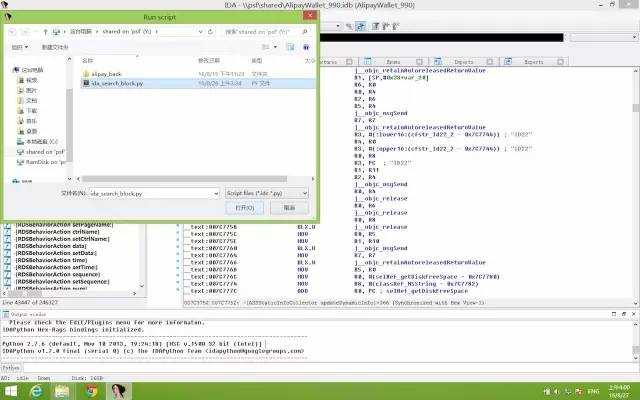Select [RDSBehaviorAction data] function
640x400 pixels.
tap(51, 246)
